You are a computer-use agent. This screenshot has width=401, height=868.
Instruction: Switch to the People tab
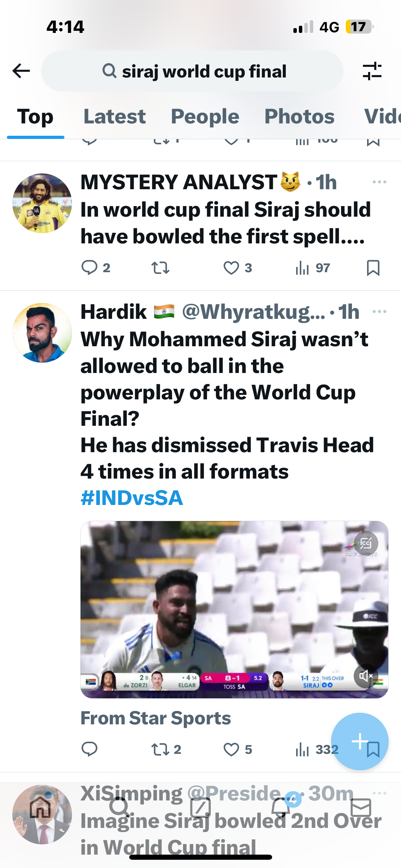[205, 117]
